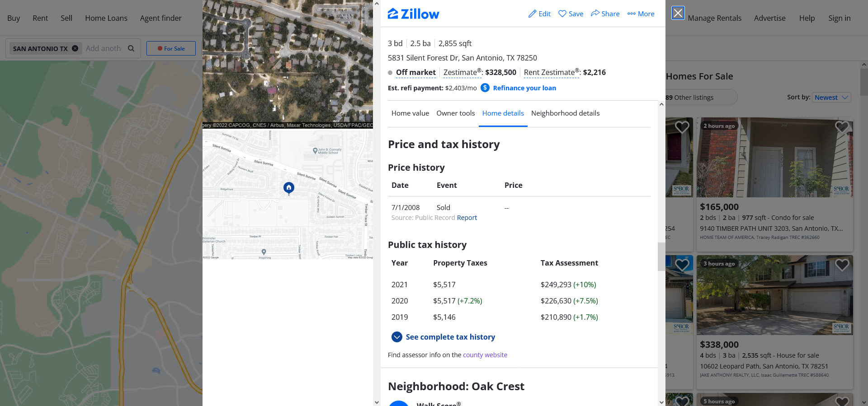868x406 pixels.
Task: Click the page scrollbar on far right
Action: click(x=864, y=82)
